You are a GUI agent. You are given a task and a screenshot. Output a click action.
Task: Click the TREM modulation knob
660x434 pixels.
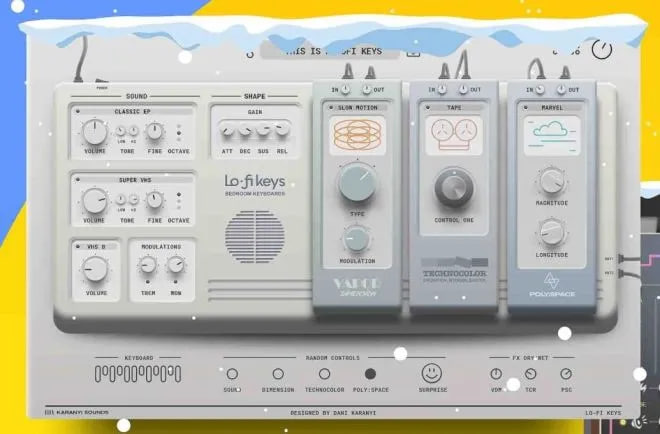coord(148,265)
